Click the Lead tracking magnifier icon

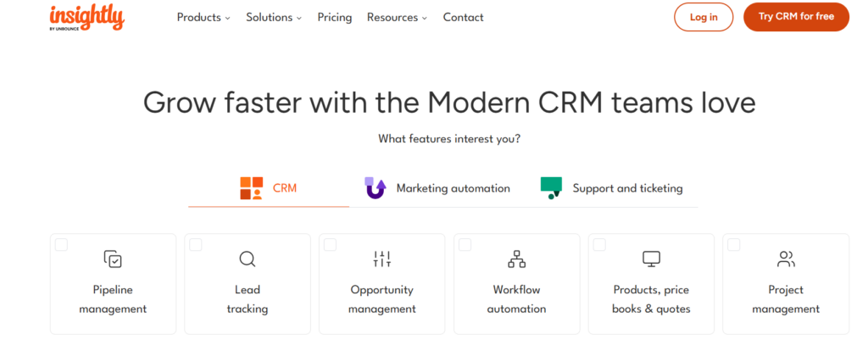coord(247,259)
